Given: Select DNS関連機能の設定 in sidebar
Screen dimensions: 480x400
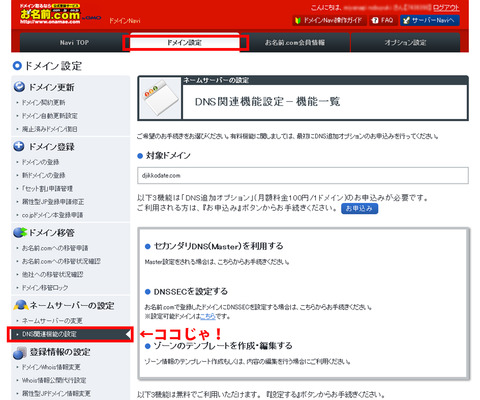Looking at the screenshot, I should tap(70, 334).
